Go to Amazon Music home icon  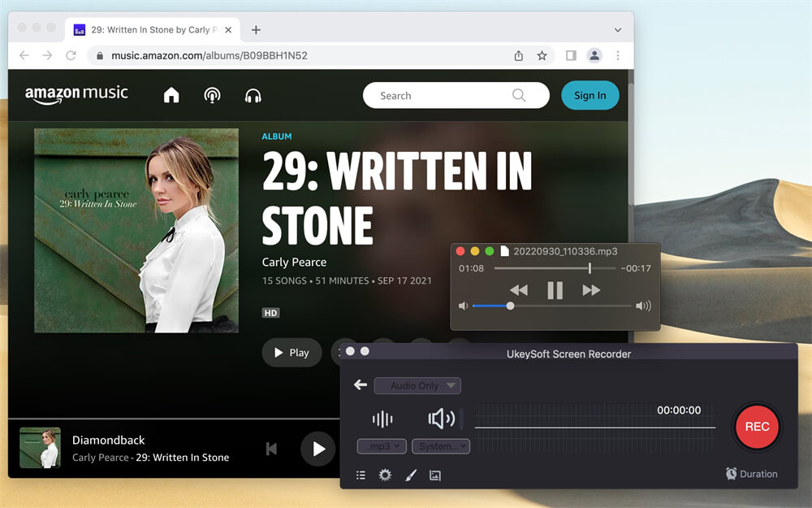click(171, 95)
